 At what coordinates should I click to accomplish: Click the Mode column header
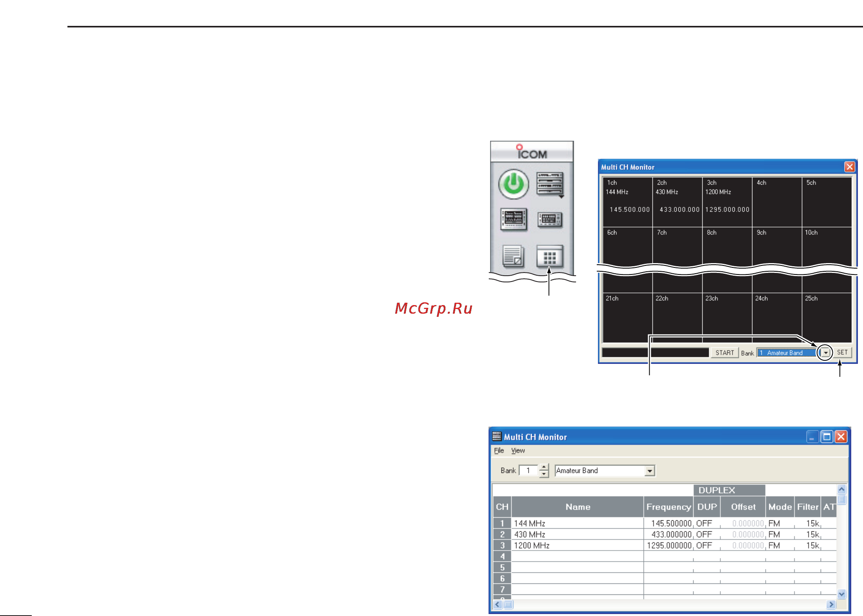click(780, 507)
